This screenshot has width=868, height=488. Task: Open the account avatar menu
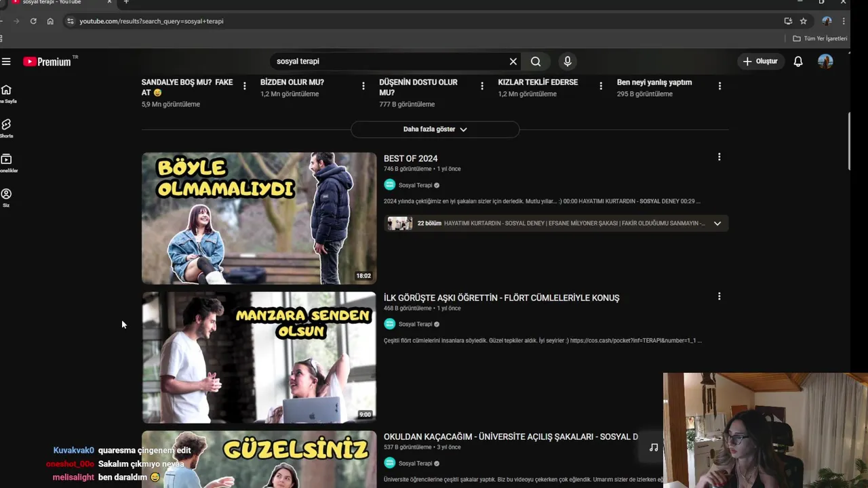tap(825, 62)
